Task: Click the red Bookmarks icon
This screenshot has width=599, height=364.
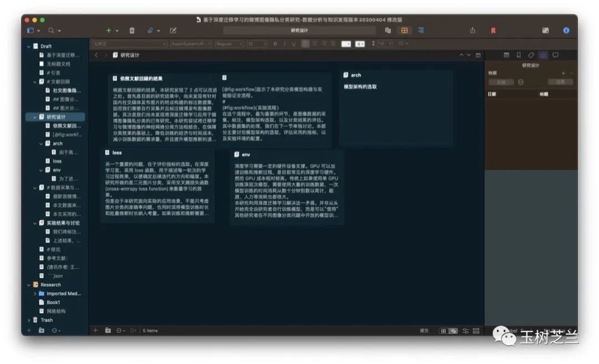Action: pyautogui.click(x=493, y=30)
